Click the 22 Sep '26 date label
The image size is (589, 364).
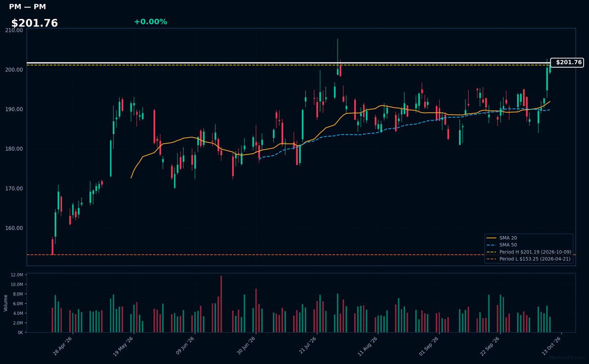pyautogui.click(x=490, y=346)
